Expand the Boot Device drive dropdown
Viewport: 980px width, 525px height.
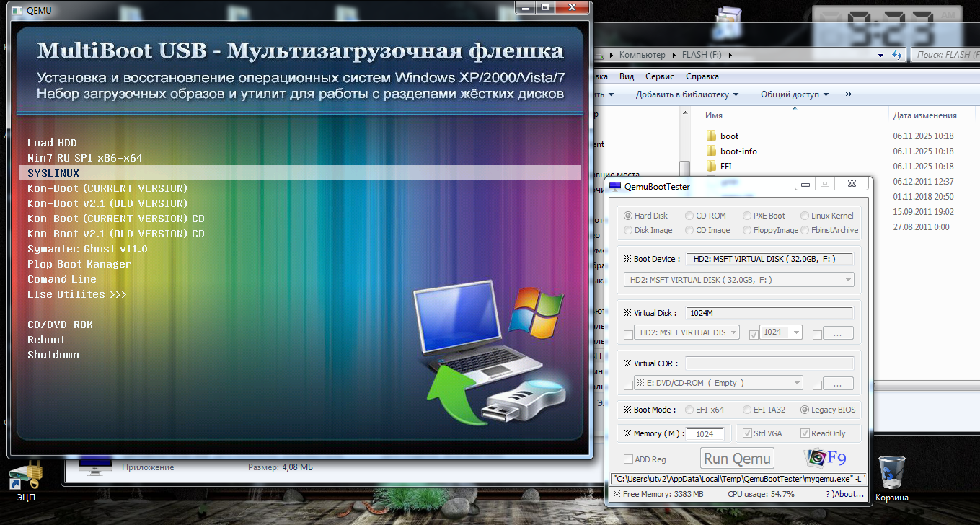tap(738, 280)
